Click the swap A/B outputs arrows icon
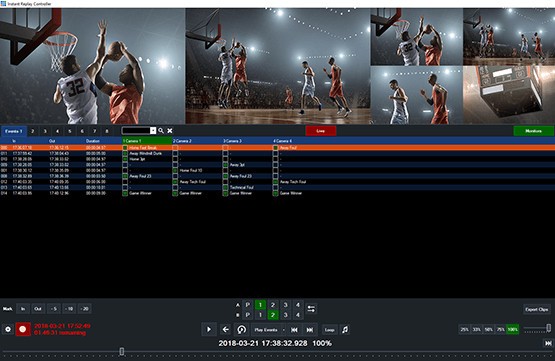This screenshot has width=555, height=361. pos(311,309)
